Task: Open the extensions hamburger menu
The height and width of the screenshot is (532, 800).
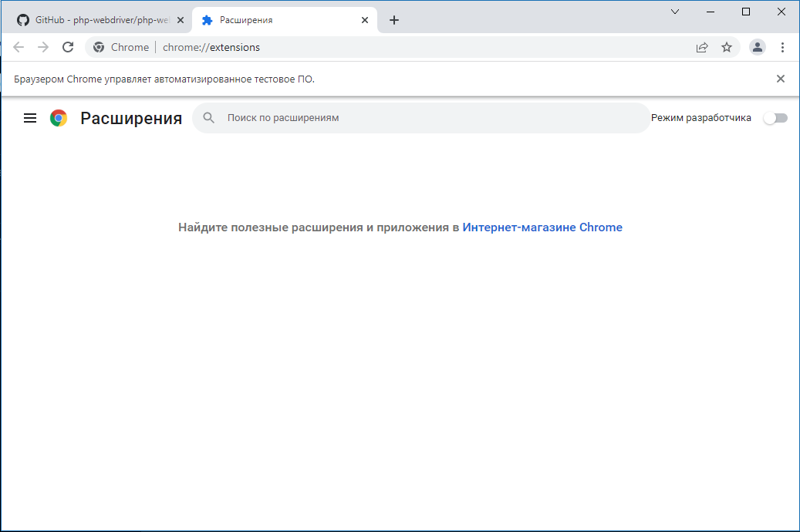Action: pyautogui.click(x=30, y=118)
